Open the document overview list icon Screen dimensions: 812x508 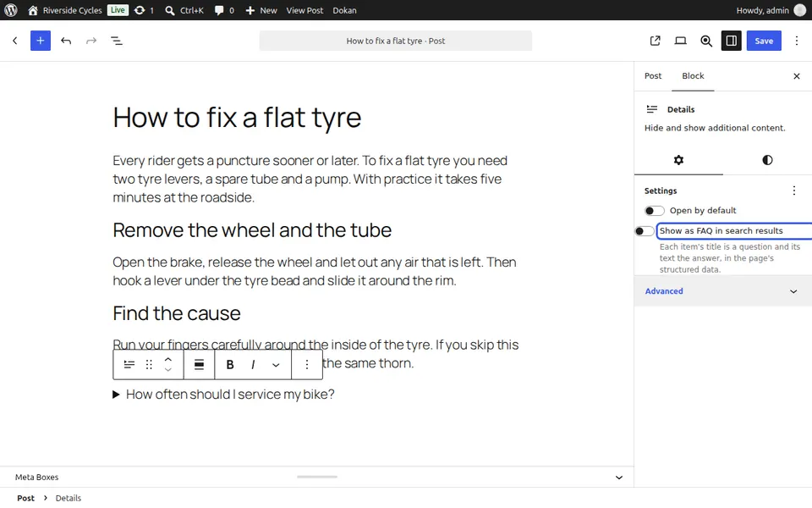pyautogui.click(x=117, y=41)
